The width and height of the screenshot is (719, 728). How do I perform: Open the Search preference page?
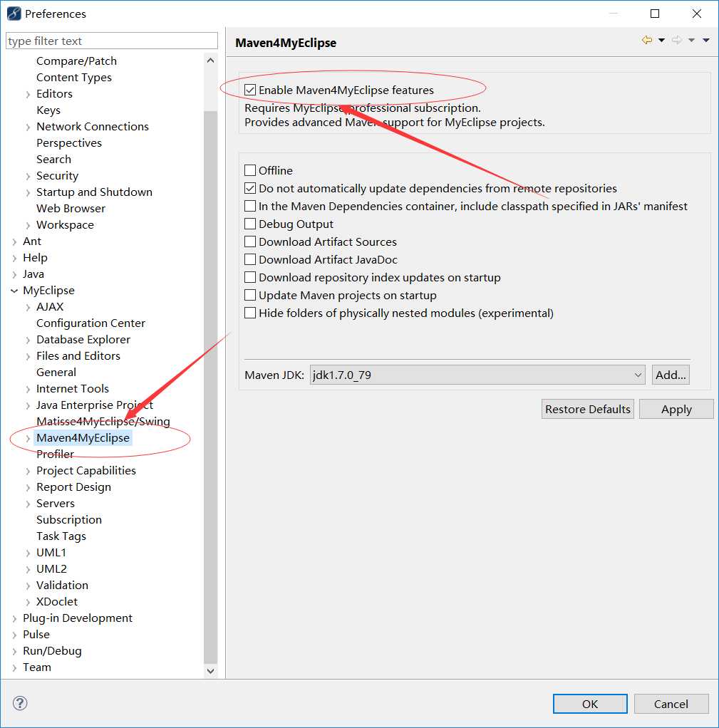click(x=54, y=160)
